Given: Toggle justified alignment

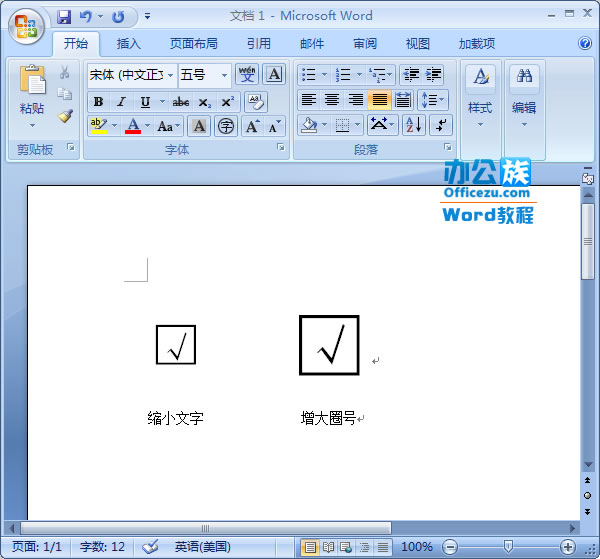Looking at the screenshot, I should (x=379, y=100).
